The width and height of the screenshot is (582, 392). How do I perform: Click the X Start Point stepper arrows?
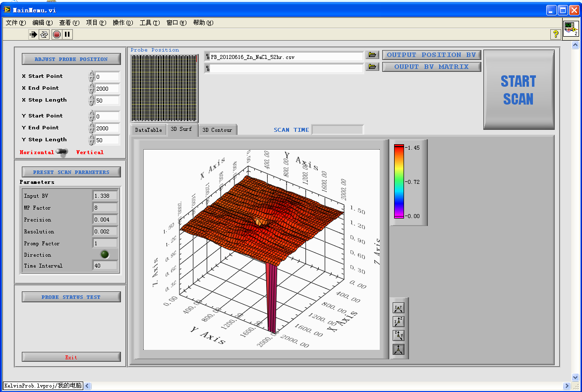91,76
